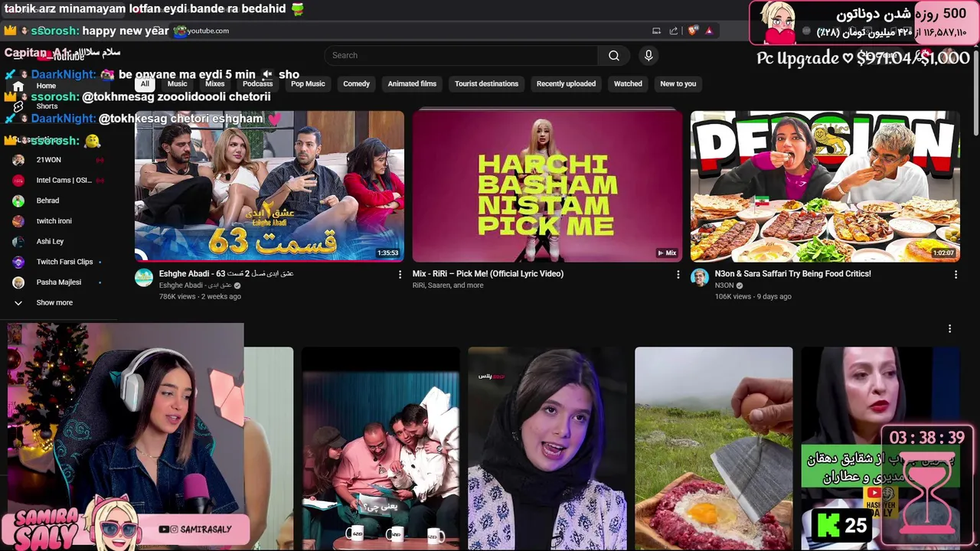
Task: Select the Pop Music filter chip
Action: tap(308, 84)
